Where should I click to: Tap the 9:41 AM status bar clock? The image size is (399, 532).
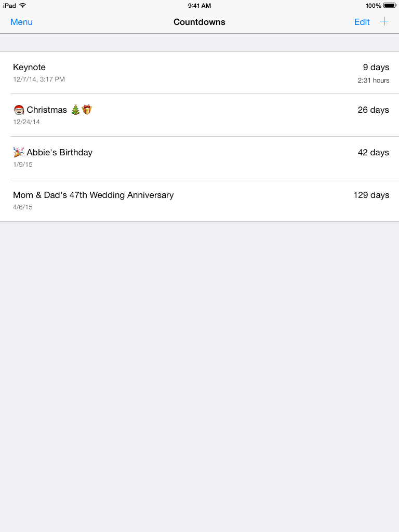[199, 5]
